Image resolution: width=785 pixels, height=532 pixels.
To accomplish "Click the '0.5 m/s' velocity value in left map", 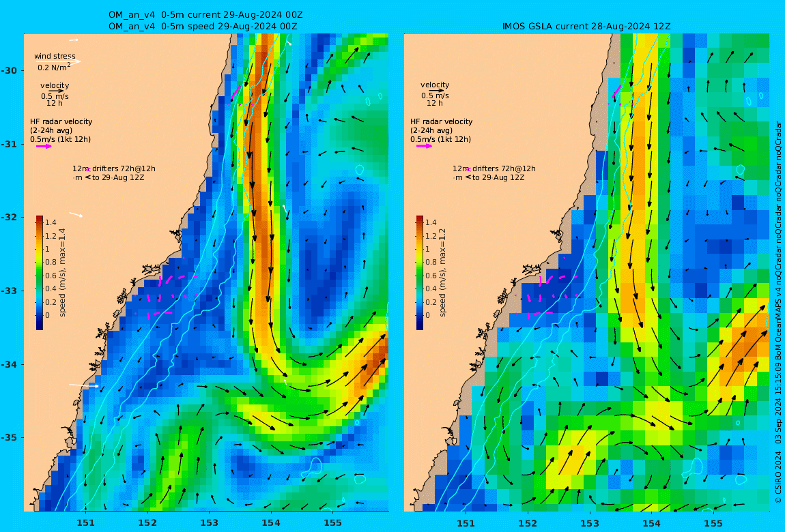I will [x=55, y=96].
